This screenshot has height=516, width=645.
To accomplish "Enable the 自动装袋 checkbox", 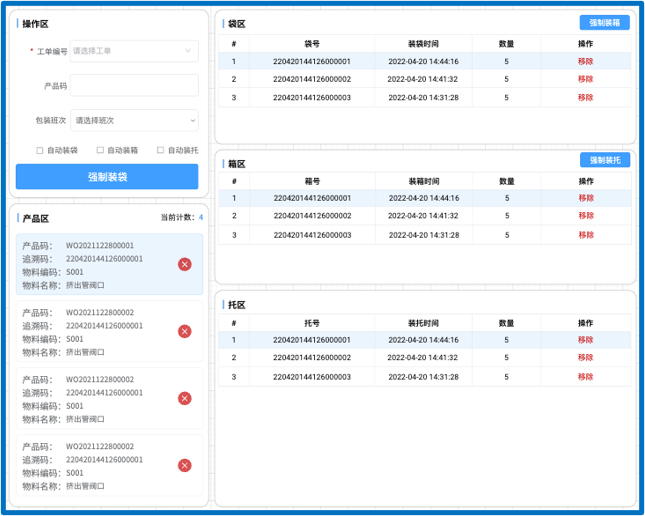I will [40, 150].
